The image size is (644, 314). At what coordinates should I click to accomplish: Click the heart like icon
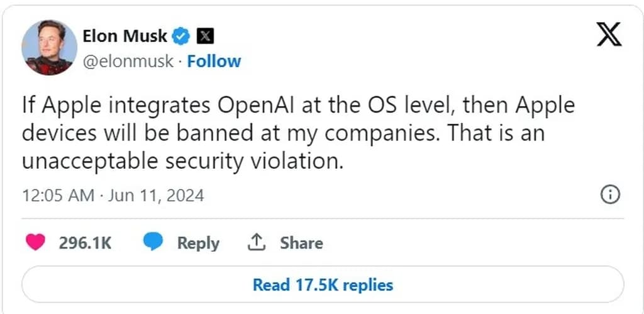pos(35,242)
